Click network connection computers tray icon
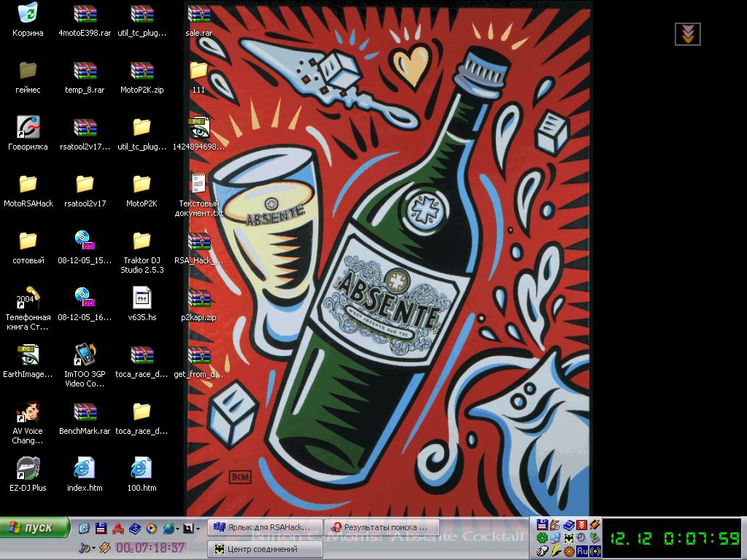The image size is (747, 560). point(554,538)
